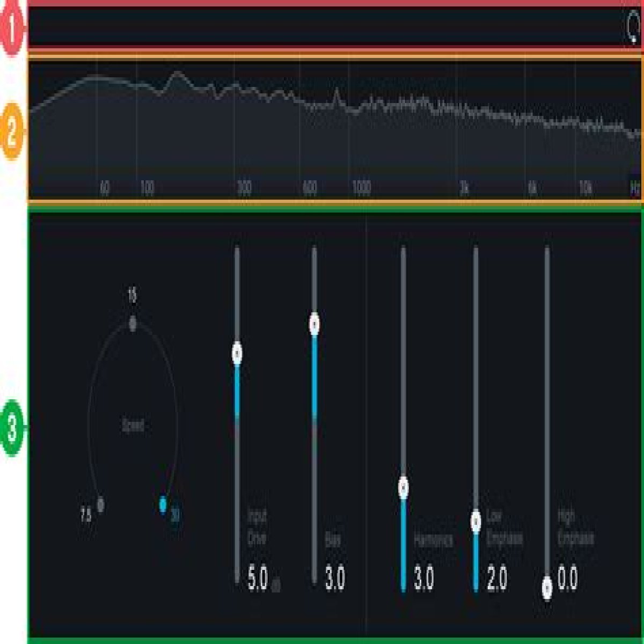Click the Input Drive value 5.0

pyautogui.click(x=258, y=579)
